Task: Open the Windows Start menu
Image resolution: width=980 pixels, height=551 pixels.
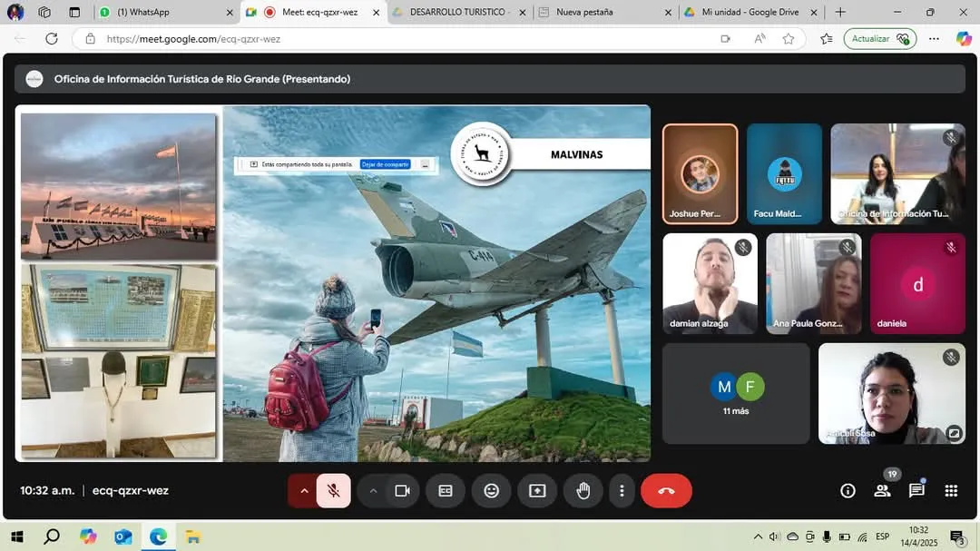Action: (x=17, y=536)
